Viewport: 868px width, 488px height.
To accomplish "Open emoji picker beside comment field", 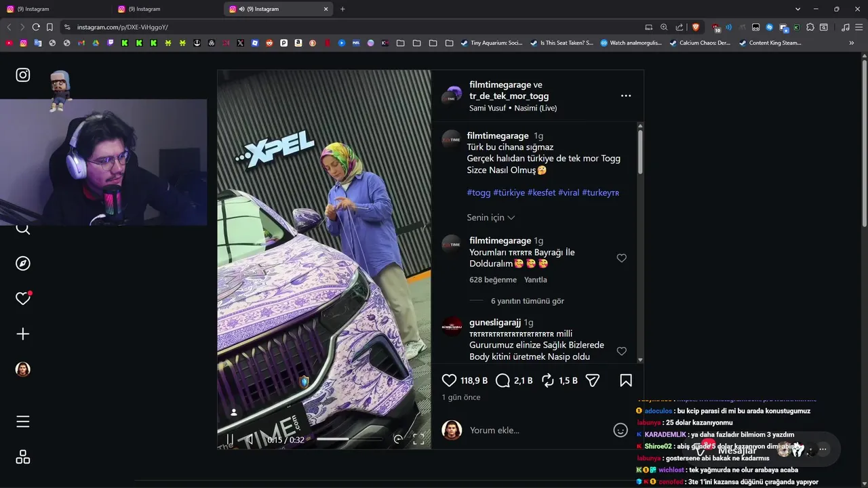I will pos(620,430).
